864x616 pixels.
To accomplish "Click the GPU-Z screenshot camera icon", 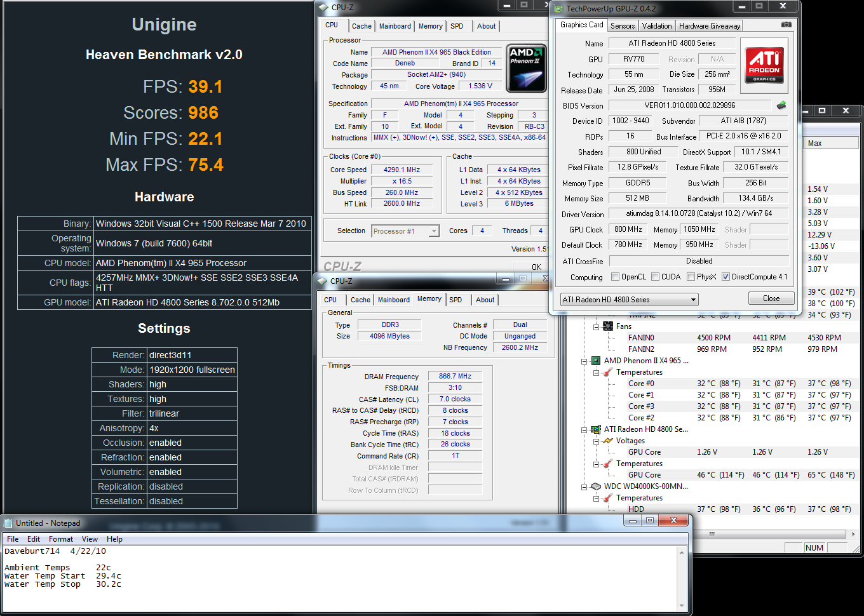I will [x=786, y=25].
